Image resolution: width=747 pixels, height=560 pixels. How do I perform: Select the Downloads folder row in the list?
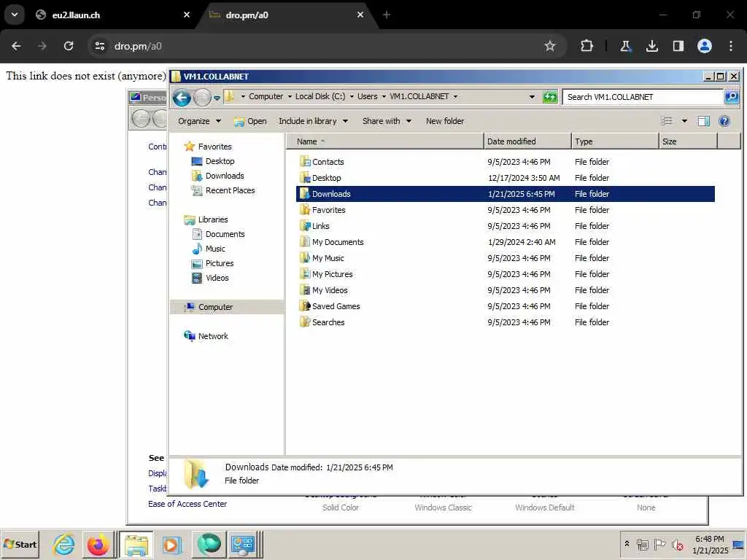point(506,194)
